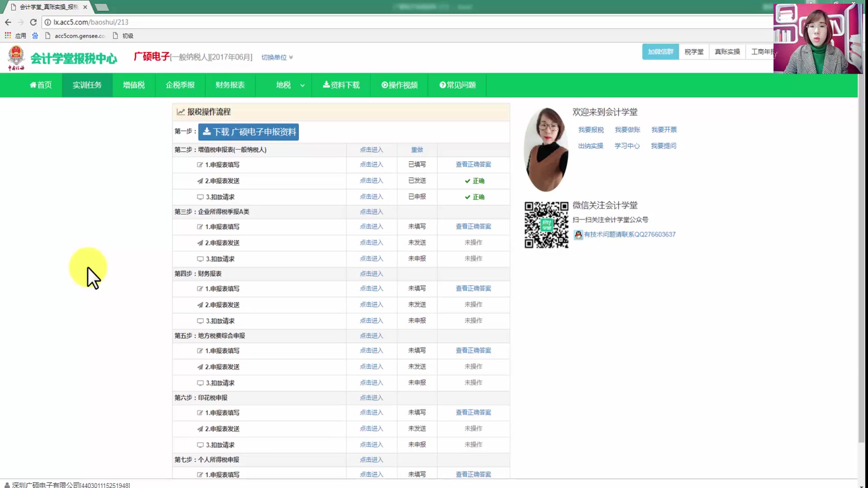Screen dimensions: 868x488
Task: Open the 我要开票 quick link
Action: 664,130
